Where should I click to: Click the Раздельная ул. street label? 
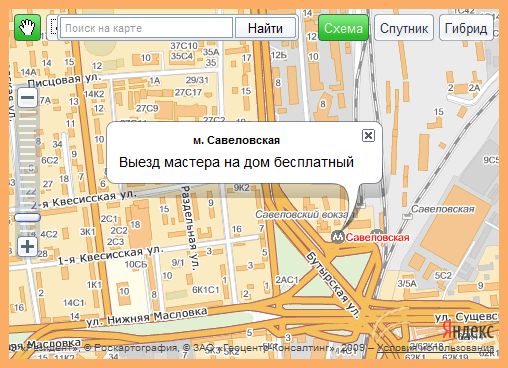(189, 228)
